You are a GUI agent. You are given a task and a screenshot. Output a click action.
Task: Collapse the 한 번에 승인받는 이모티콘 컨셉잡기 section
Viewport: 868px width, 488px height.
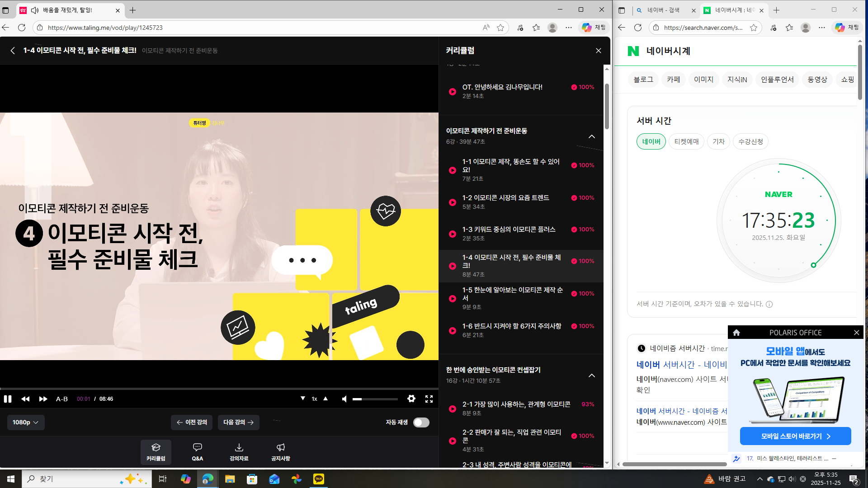coord(591,375)
